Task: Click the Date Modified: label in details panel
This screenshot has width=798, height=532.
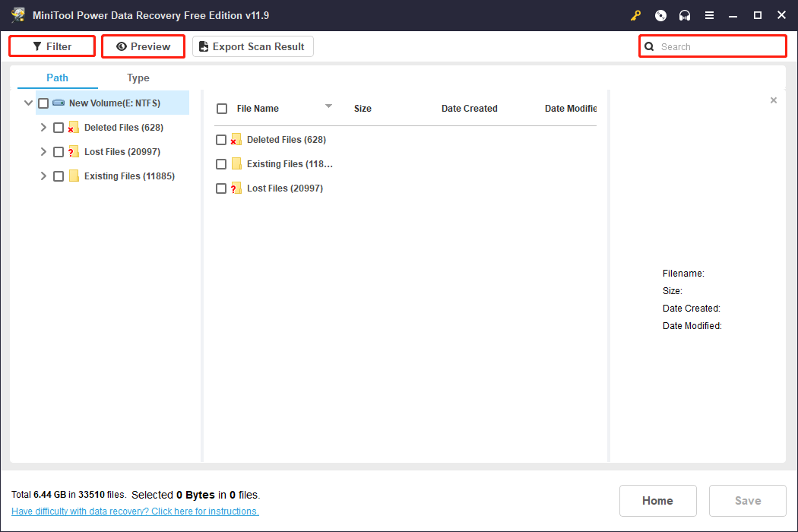Action: [692, 325]
